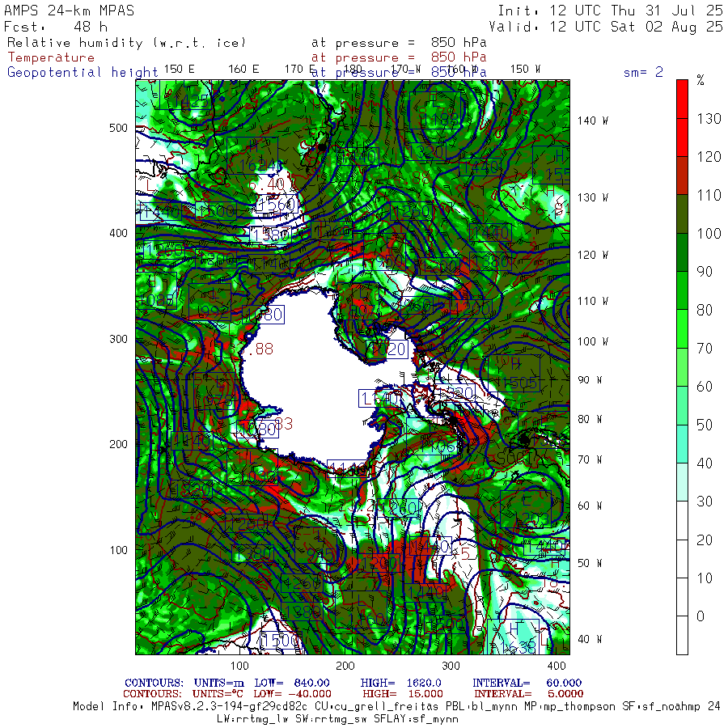Click the red 'INTERVAL= 5.0000' text
Screen dimensions: 728x728
(529, 694)
